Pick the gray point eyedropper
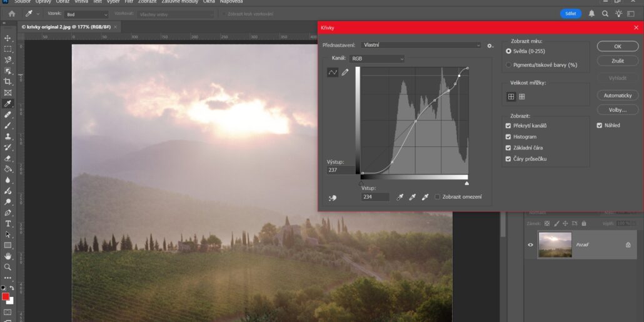The height and width of the screenshot is (322, 644). click(x=413, y=197)
